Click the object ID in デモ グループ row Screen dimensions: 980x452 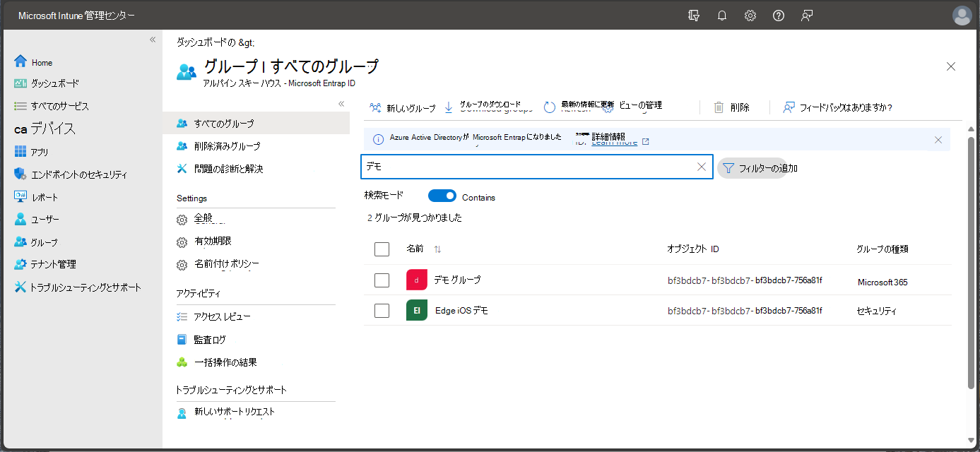pos(745,280)
